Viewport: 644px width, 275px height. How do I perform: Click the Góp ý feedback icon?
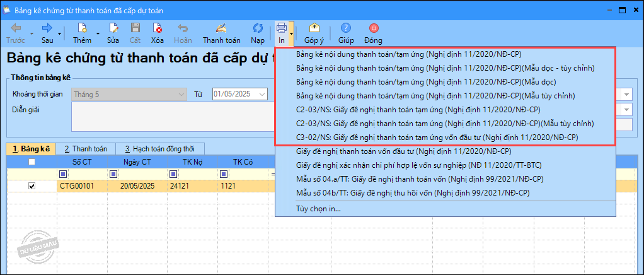(315, 28)
